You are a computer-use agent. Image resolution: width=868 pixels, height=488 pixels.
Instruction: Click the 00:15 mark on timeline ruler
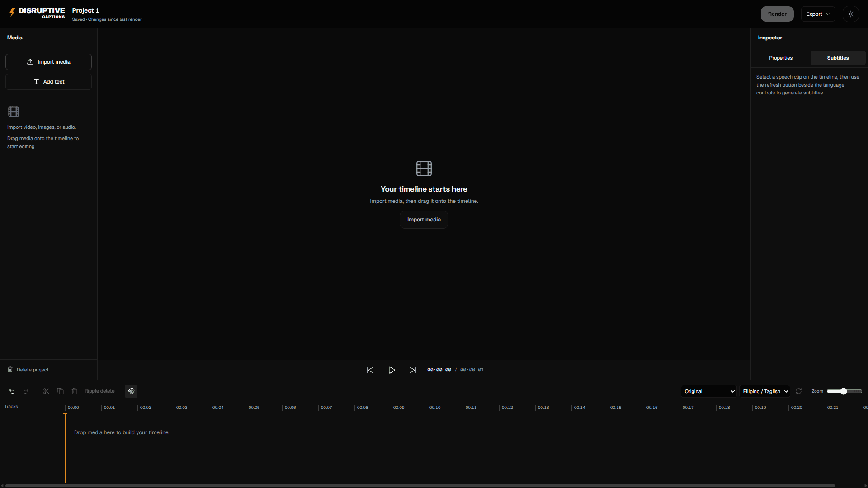[x=616, y=408]
